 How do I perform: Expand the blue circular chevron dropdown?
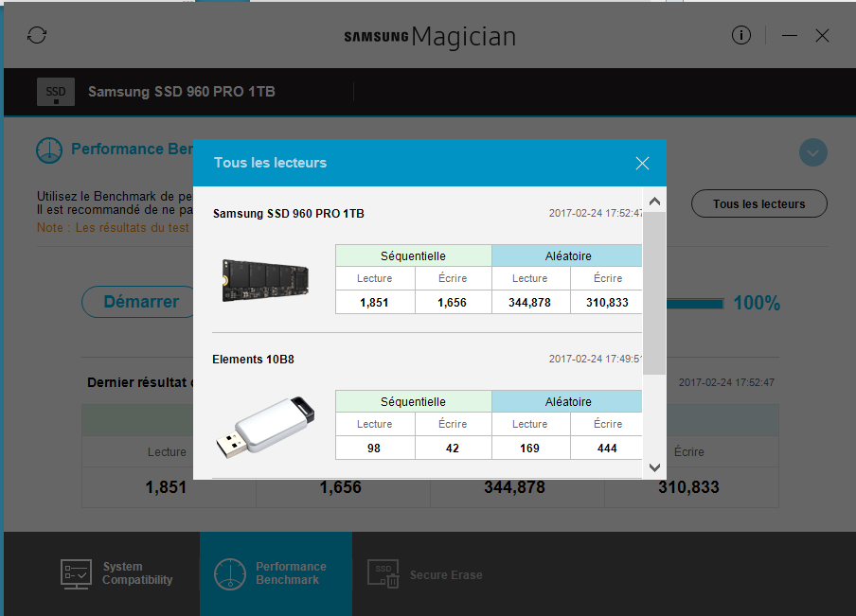[x=812, y=152]
